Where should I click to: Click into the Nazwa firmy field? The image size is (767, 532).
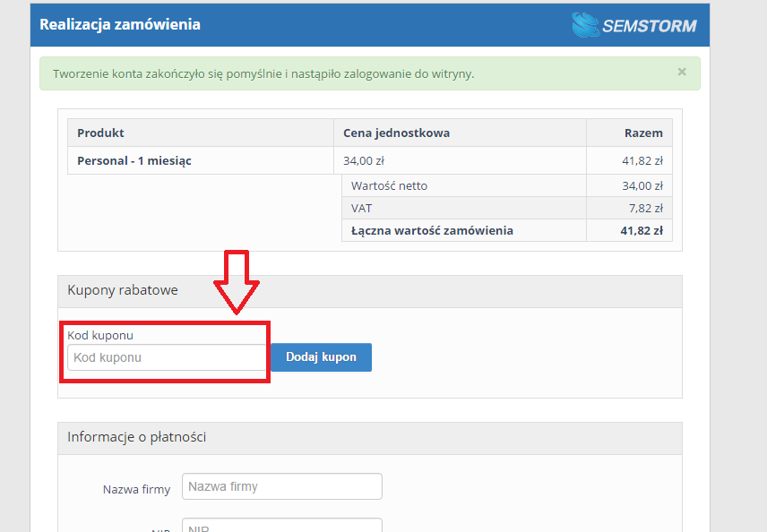click(281, 486)
